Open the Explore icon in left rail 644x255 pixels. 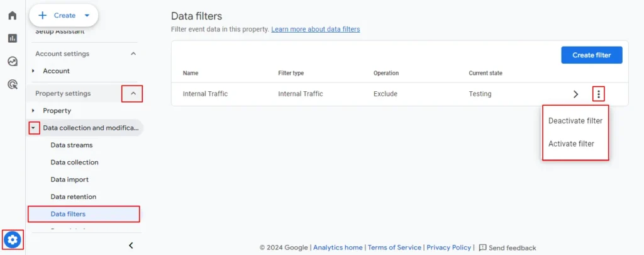point(13,61)
